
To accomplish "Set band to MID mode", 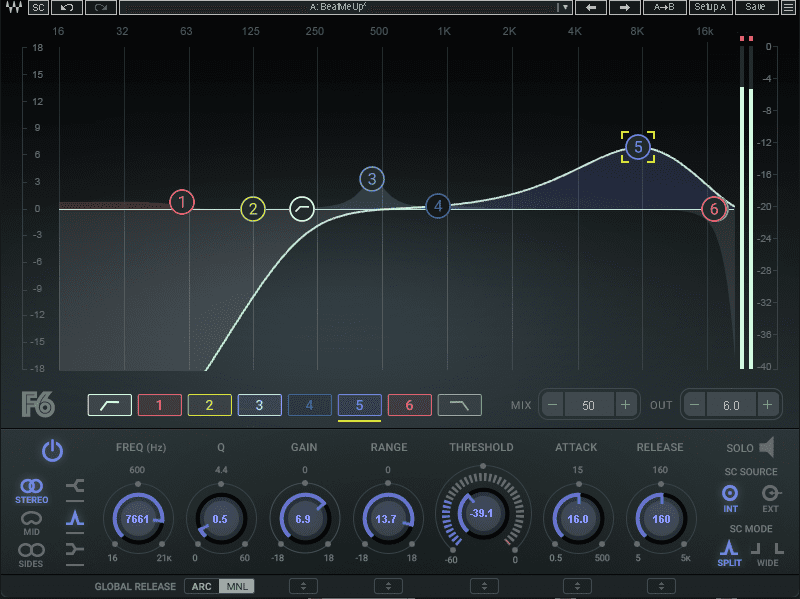I will coord(32,523).
